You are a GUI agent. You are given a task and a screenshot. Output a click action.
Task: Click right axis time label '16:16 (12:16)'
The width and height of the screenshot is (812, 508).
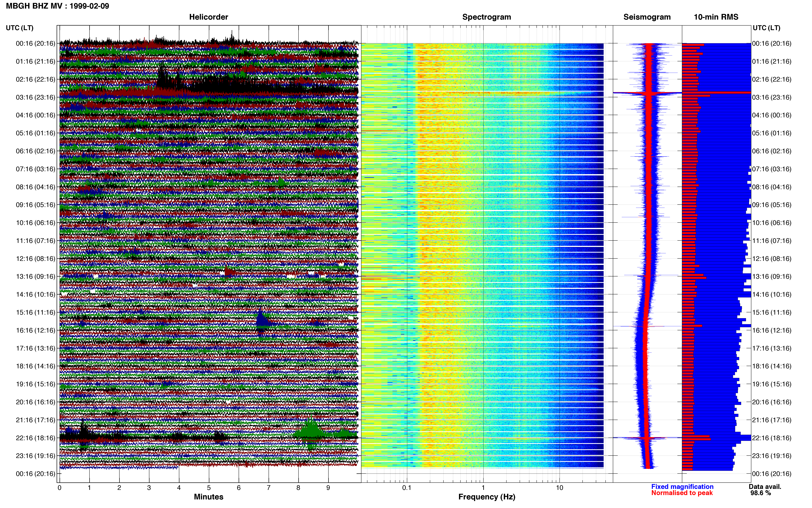pos(772,330)
